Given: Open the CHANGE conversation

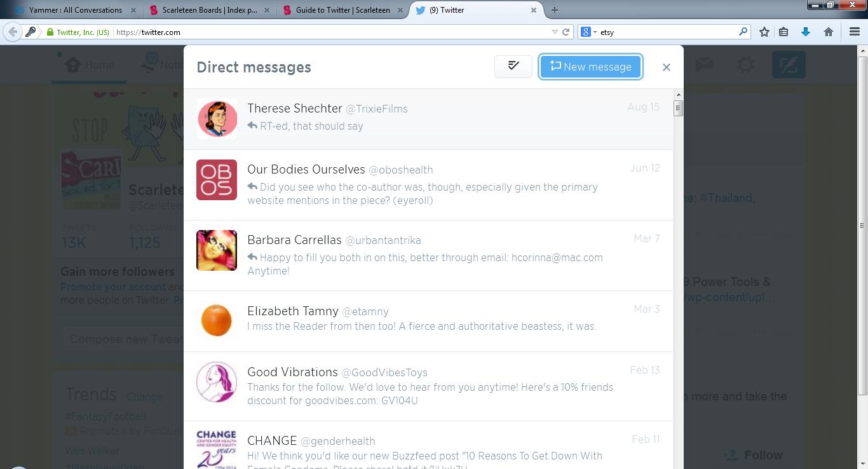Looking at the screenshot, I should coord(428,445).
